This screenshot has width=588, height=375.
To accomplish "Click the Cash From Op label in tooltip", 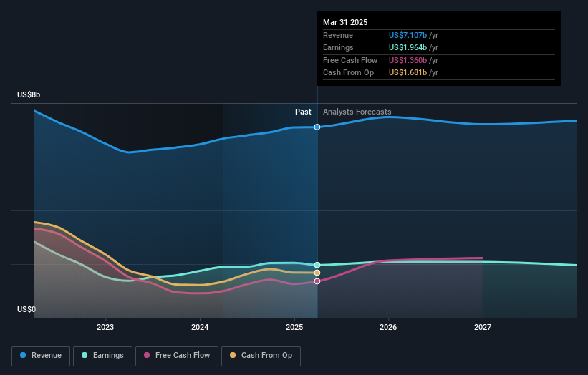I will coord(348,73).
